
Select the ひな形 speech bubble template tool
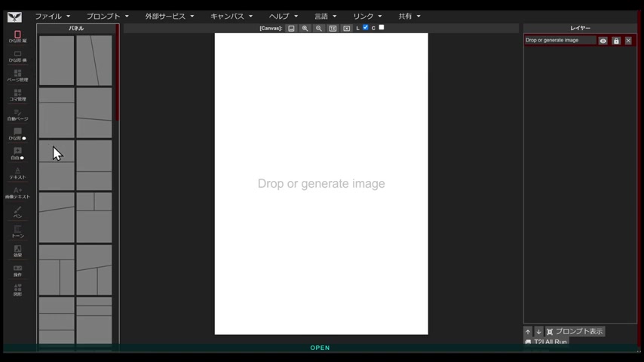point(17,134)
